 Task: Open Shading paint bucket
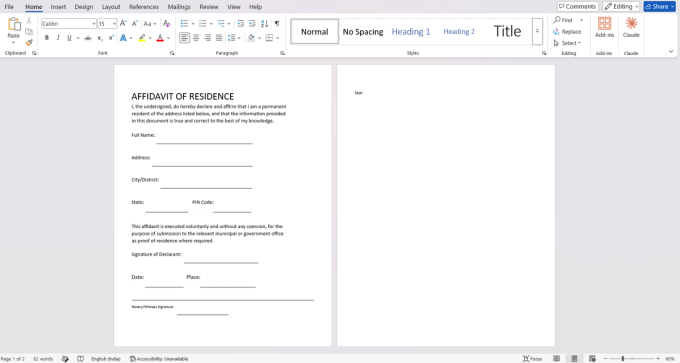251,38
